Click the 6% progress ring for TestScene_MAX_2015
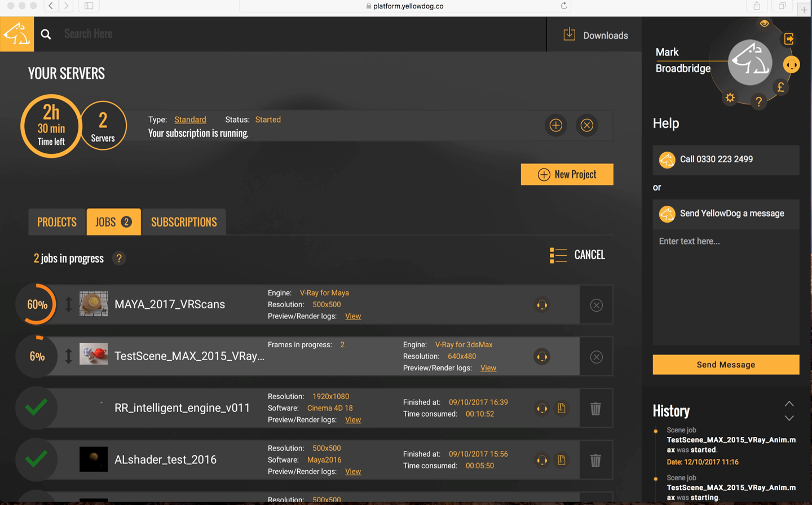The width and height of the screenshot is (812, 505). (x=37, y=356)
